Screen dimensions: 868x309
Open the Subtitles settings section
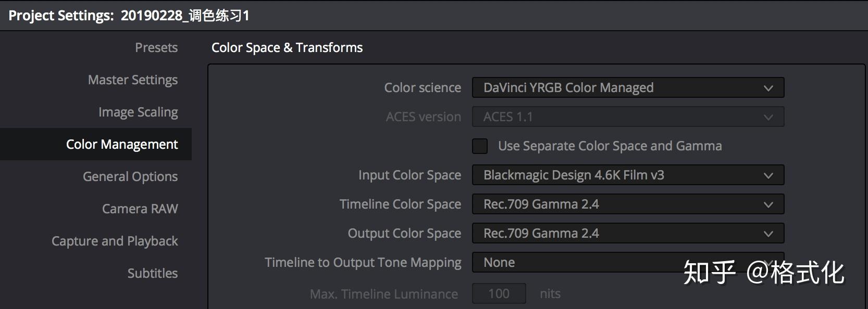pos(152,274)
